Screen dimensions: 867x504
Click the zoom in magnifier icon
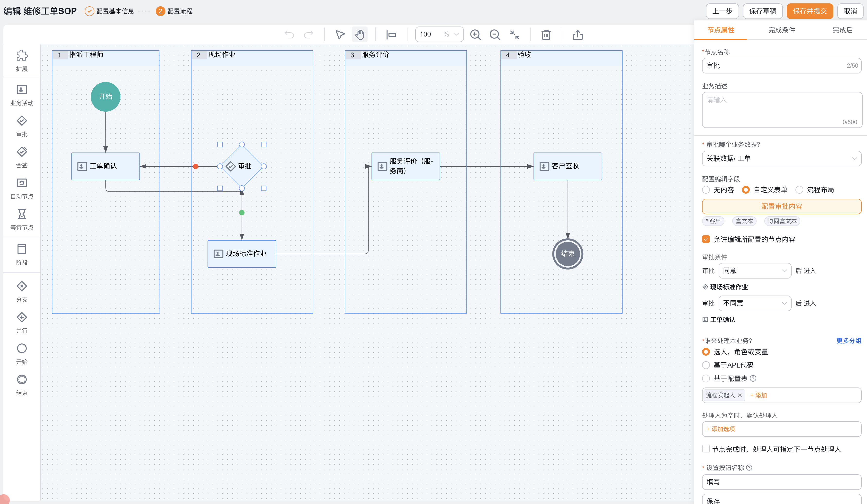click(475, 34)
